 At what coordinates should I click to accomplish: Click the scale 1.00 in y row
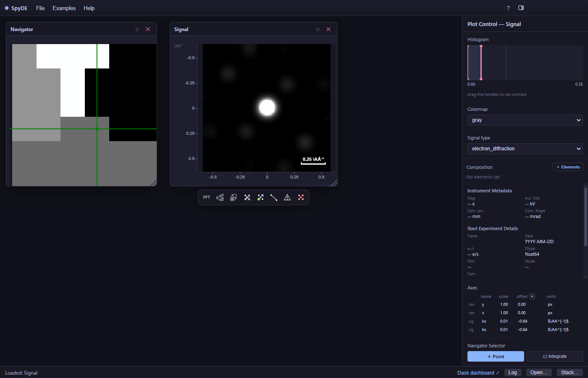coord(504,304)
